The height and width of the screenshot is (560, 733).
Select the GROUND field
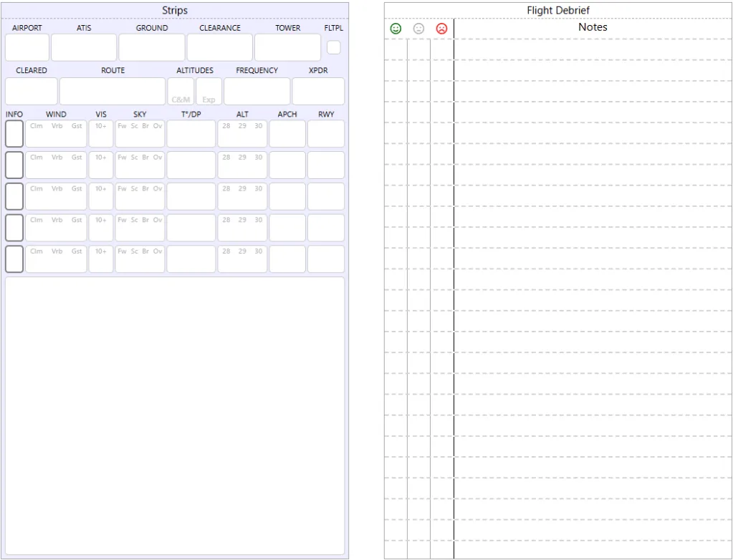pos(151,48)
